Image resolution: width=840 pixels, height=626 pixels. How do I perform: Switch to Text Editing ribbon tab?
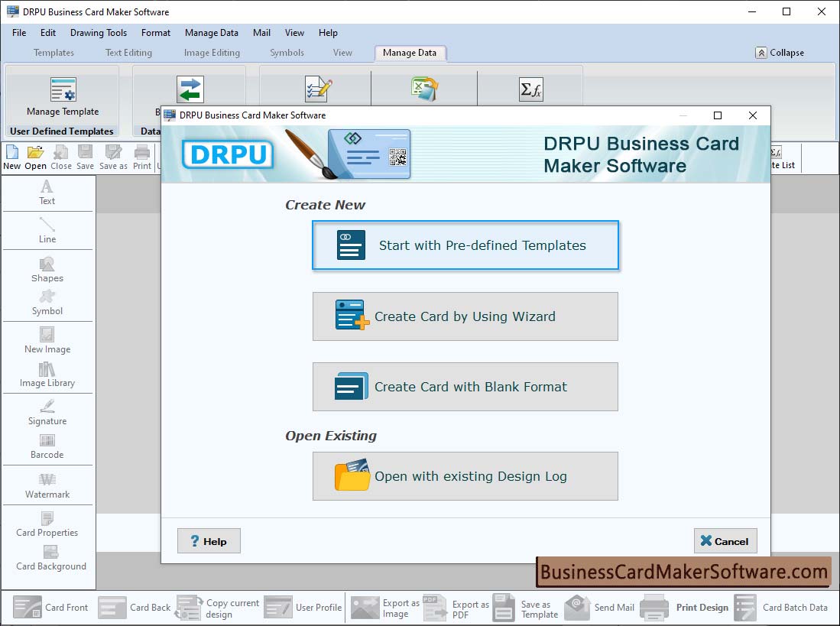click(128, 53)
